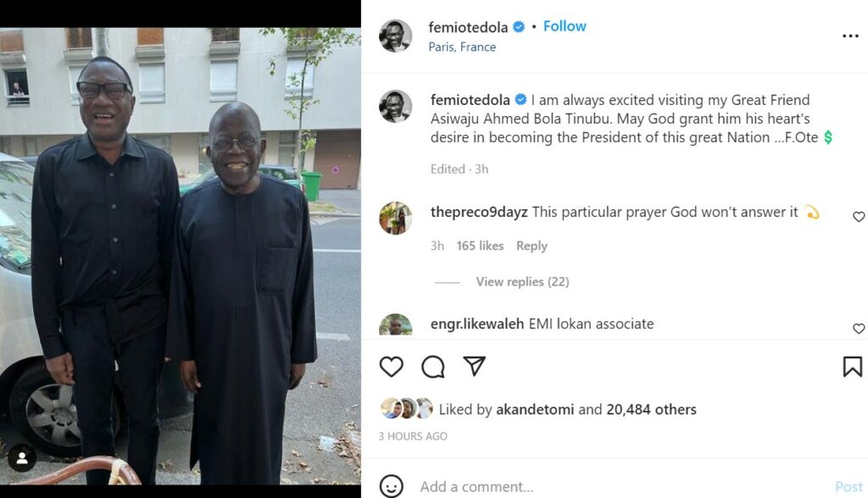View the 165 likes on the comment
The image size is (868, 498).
click(x=480, y=246)
